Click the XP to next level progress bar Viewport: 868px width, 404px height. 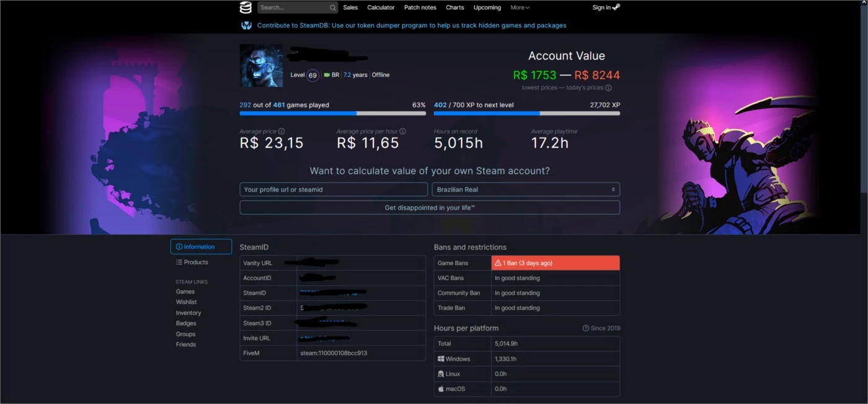click(527, 114)
